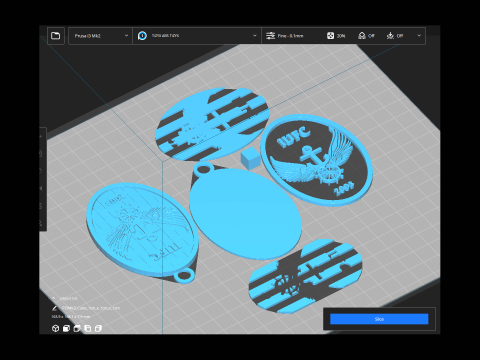Select the IUFC anchor oval model
480x360 pixels.
tap(316, 159)
